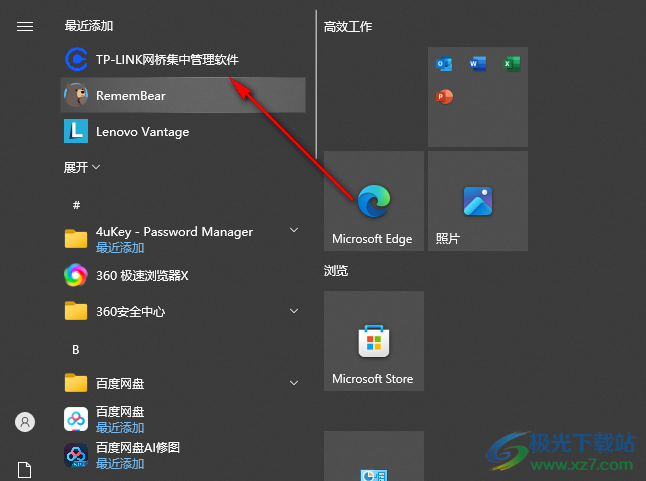
Task: Click the B alphabet index header
Action: click(x=76, y=350)
